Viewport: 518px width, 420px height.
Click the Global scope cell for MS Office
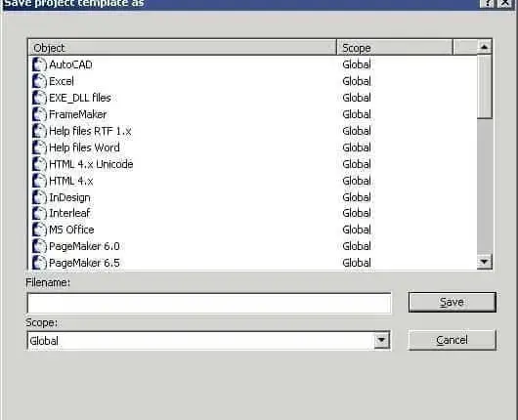(357, 230)
